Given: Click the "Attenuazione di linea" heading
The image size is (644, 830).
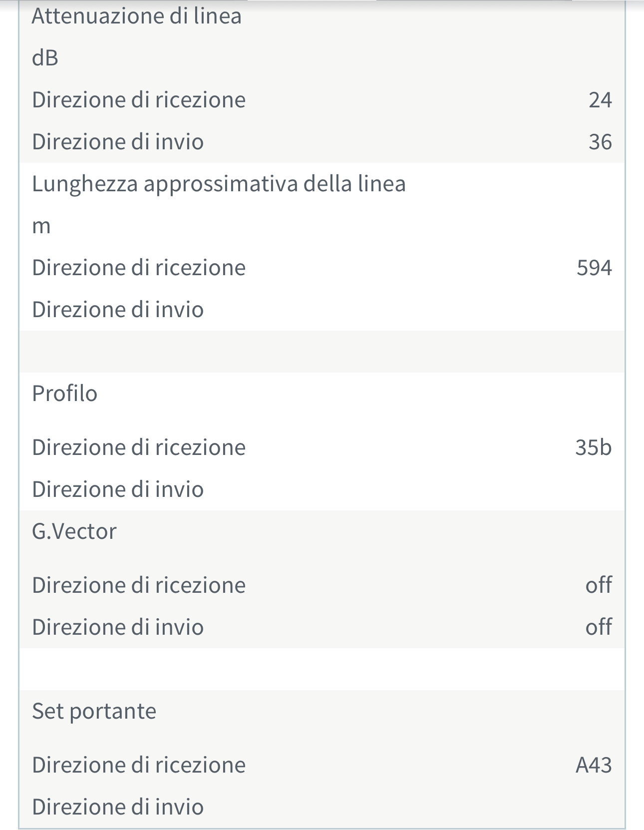Looking at the screenshot, I should pyautogui.click(x=136, y=16).
